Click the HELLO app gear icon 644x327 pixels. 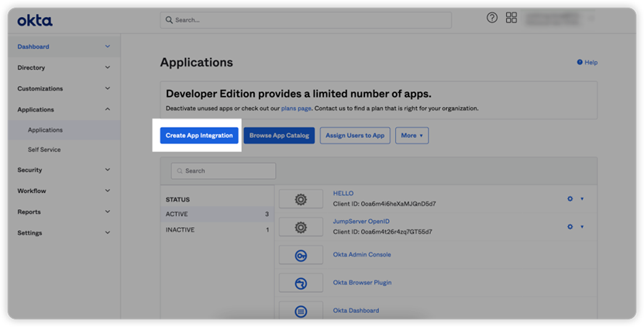click(x=570, y=199)
